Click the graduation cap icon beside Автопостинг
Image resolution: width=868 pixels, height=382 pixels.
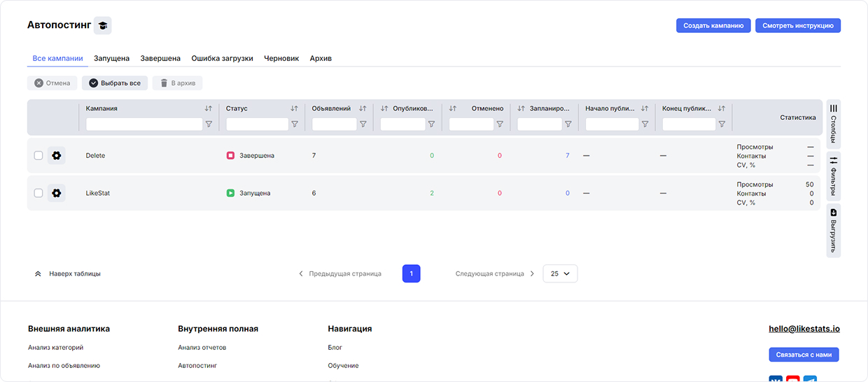click(x=103, y=25)
